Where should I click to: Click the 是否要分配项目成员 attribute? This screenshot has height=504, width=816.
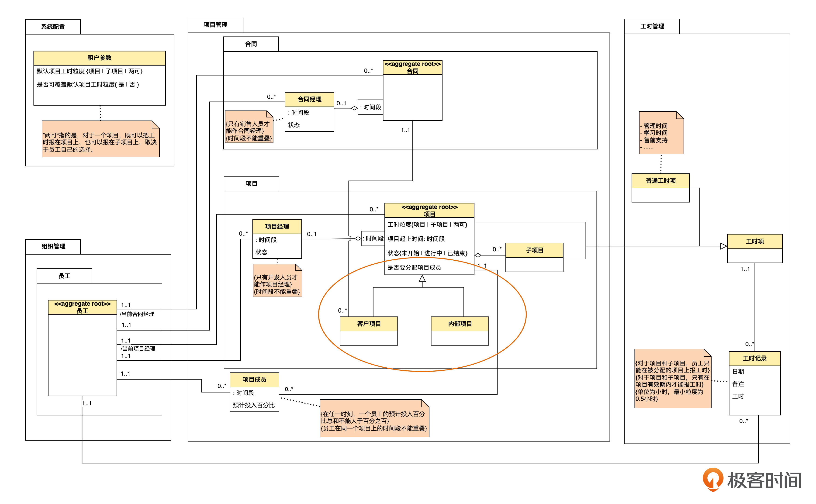pyautogui.click(x=414, y=268)
